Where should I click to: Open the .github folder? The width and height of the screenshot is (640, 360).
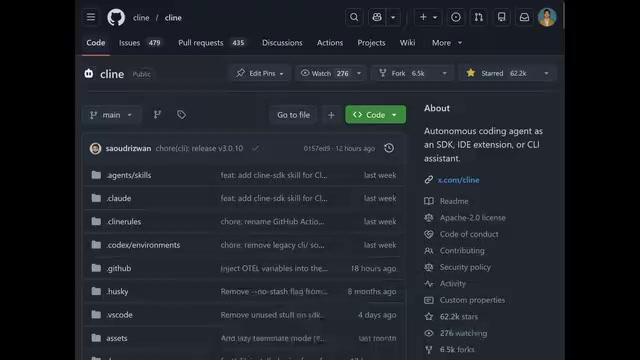119,268
